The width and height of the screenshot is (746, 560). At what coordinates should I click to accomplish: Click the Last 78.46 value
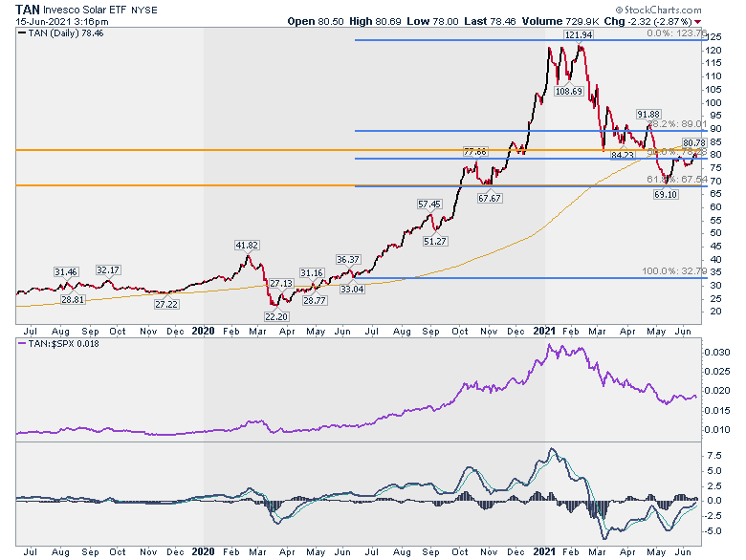(x=490, y=21)
